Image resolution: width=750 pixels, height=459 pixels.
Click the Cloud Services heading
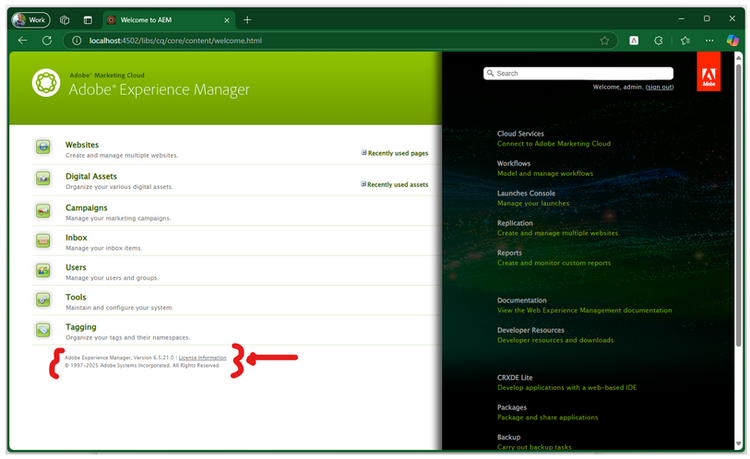pos(520,133)
